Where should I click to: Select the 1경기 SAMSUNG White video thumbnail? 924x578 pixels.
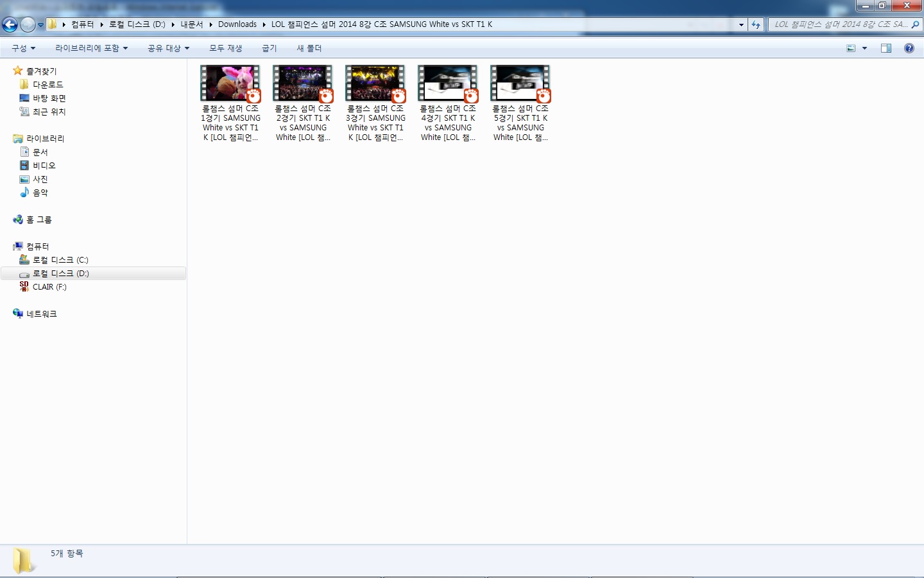point(230,83)
